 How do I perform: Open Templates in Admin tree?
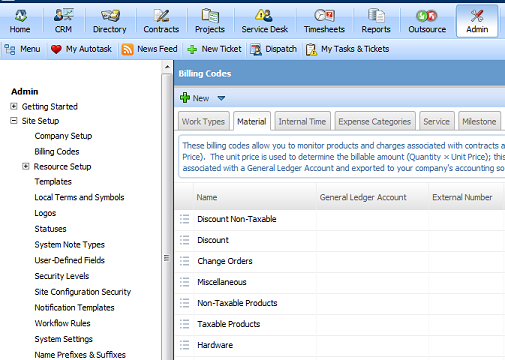(x=53, y=182)
